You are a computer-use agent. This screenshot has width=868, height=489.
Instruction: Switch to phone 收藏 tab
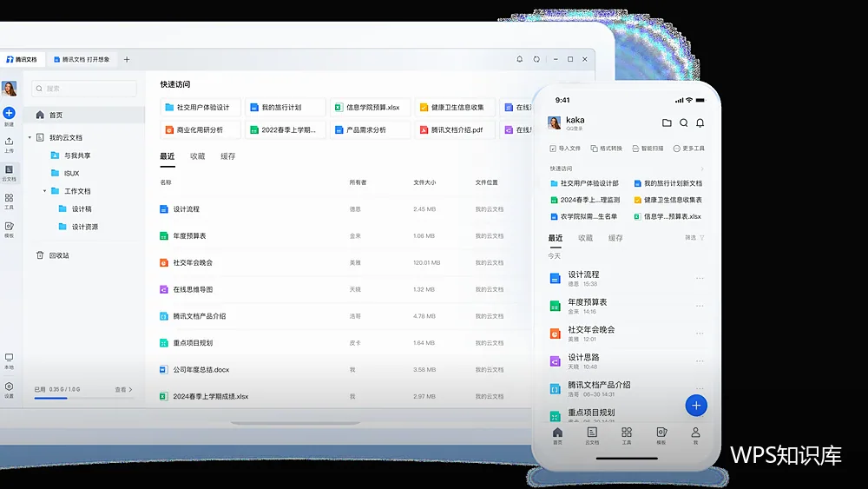click(x=585, y=238)
